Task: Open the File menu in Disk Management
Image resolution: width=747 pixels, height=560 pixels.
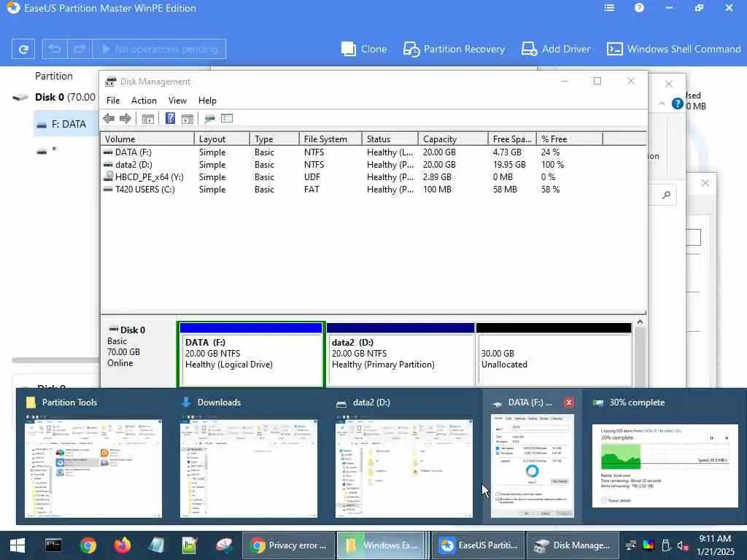Action: [x=113, y=101]
